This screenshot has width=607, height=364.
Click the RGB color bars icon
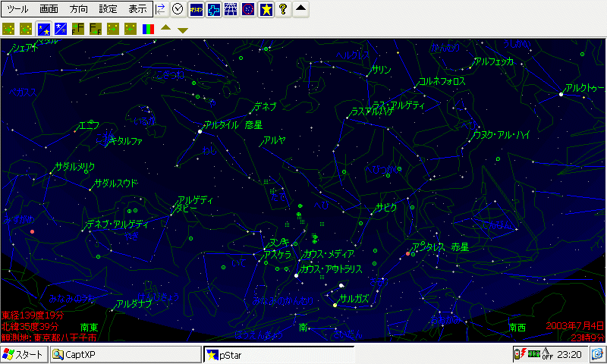click(148, 30)
